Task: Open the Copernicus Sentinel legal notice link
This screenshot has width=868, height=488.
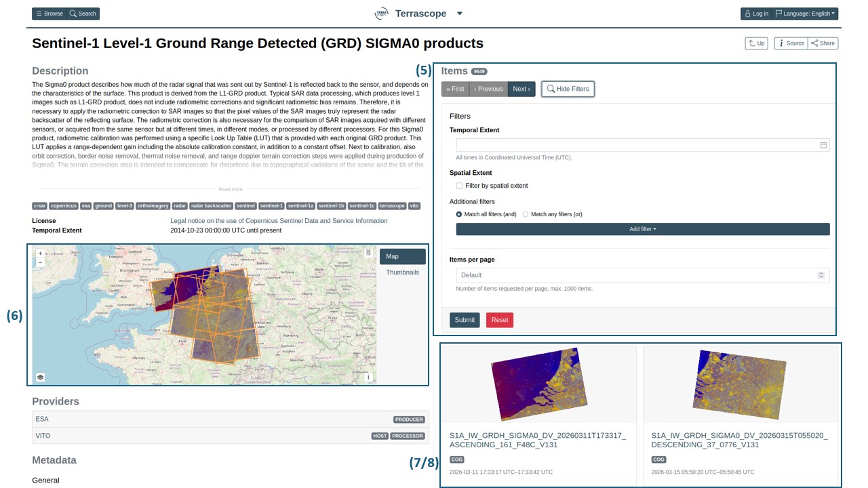Action: pyautogui.click(x=279, y=221)
